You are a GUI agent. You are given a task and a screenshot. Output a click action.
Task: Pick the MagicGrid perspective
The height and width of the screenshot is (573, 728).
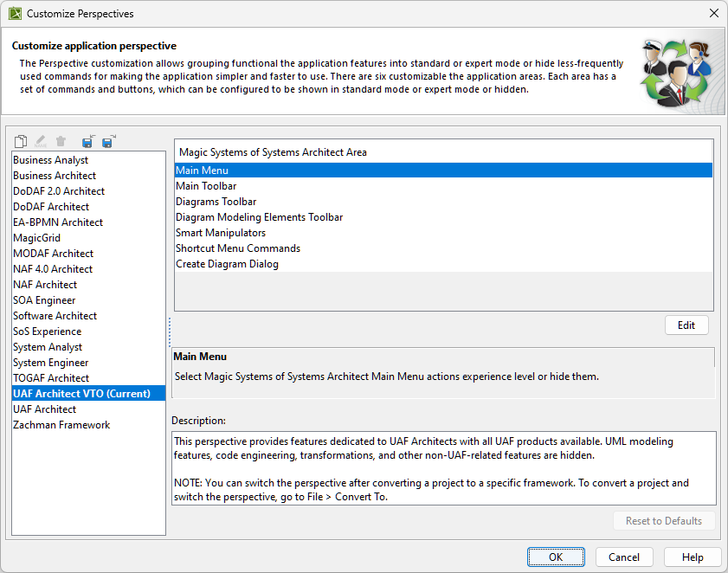click(x=88, y=238)
